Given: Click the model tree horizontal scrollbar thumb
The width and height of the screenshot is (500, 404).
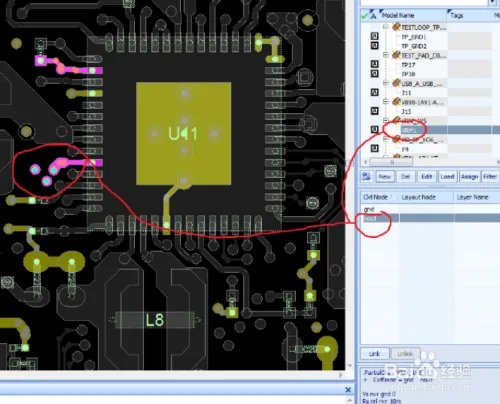Looking at the screenshot, I should coord(392,162).
